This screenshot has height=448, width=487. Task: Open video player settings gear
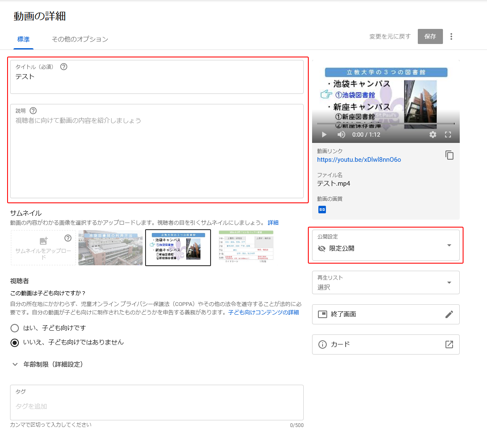(432, 135)
